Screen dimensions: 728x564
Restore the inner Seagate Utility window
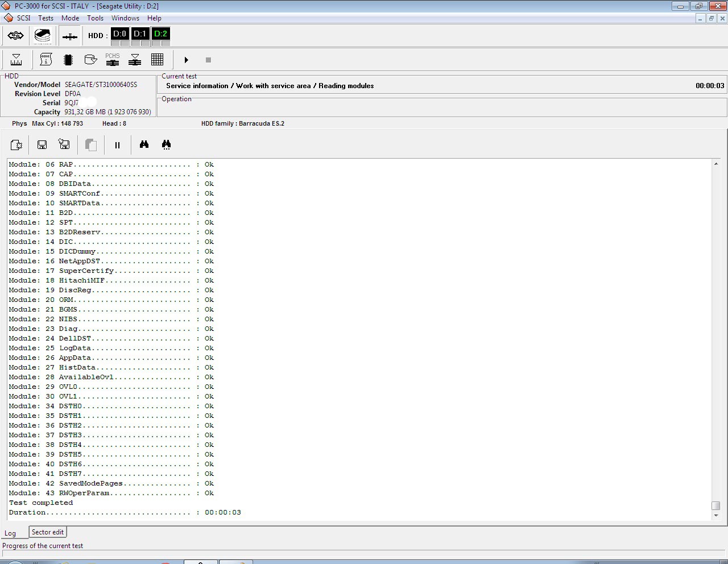coord(711,18)
